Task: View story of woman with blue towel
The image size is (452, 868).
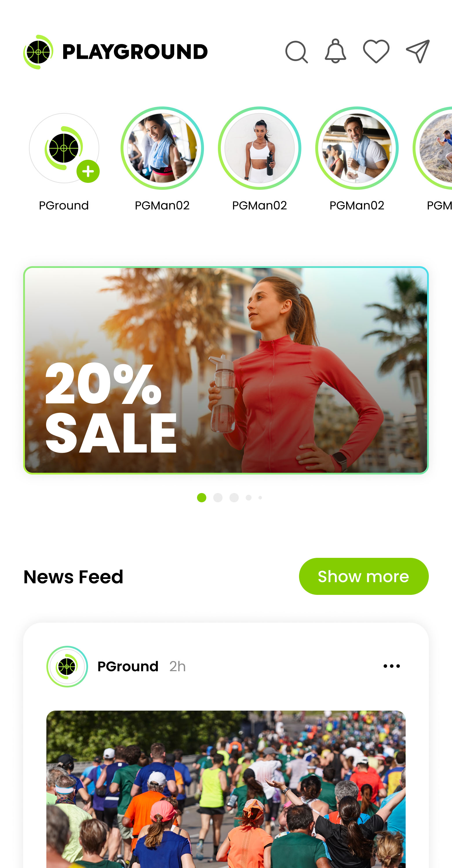Action: click(x=162, y=148)
